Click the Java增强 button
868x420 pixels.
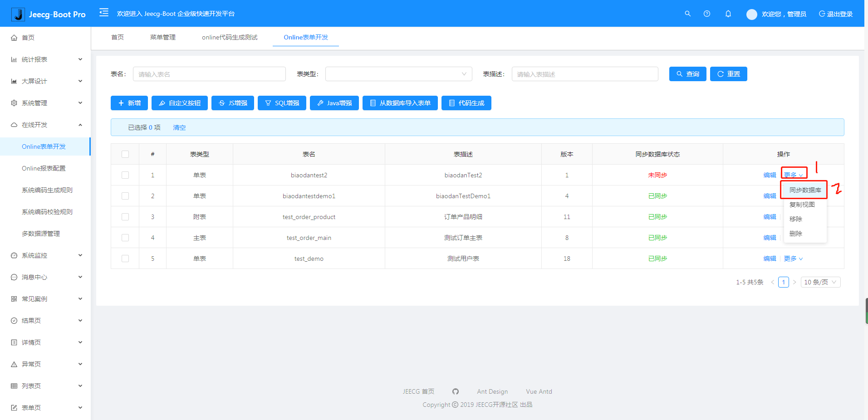[x=334, y=103]
